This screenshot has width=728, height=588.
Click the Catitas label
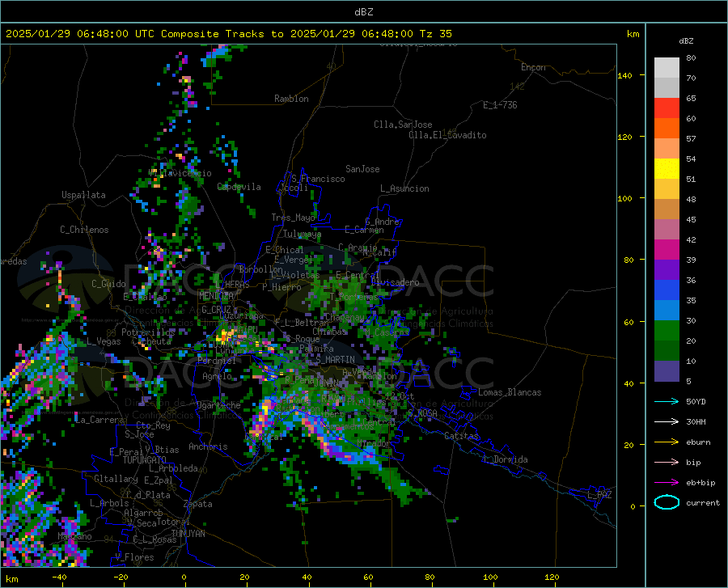(461, 436)
